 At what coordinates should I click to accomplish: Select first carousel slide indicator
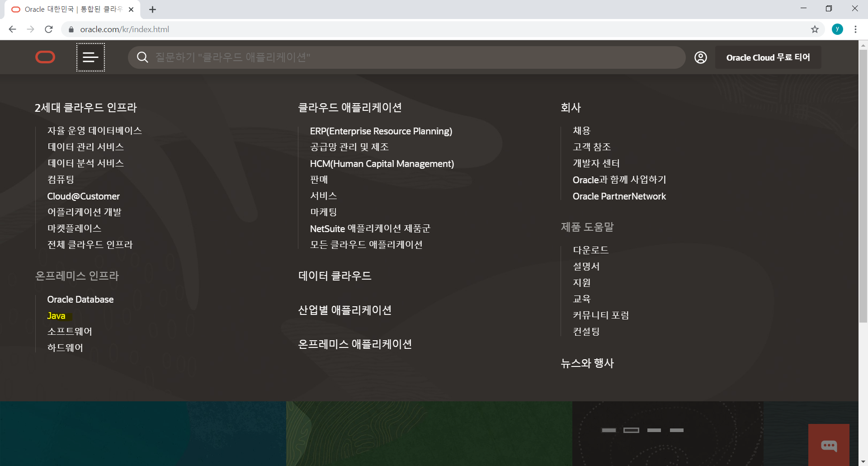click(x=609, y=430)
